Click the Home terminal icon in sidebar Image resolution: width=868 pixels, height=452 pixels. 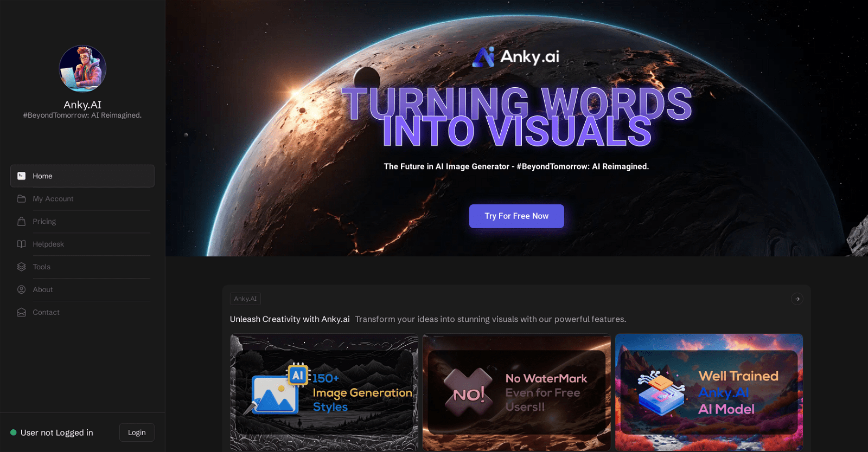coord(22,176)
